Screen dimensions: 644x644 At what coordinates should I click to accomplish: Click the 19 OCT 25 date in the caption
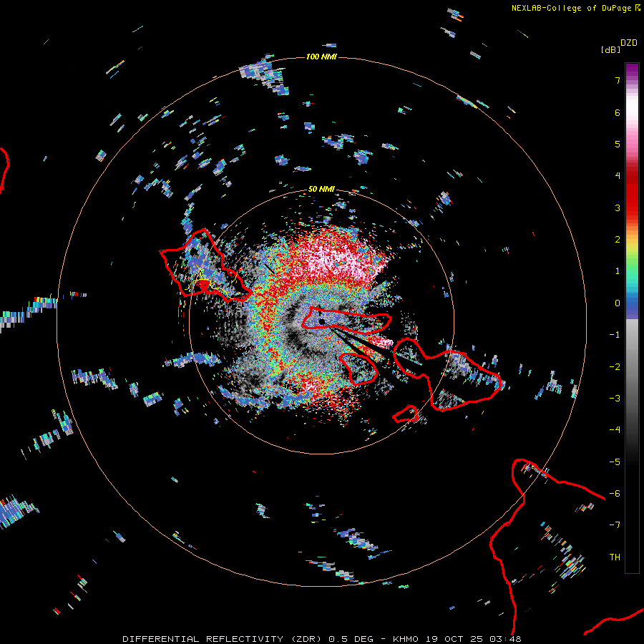click(x=456, y=639)
